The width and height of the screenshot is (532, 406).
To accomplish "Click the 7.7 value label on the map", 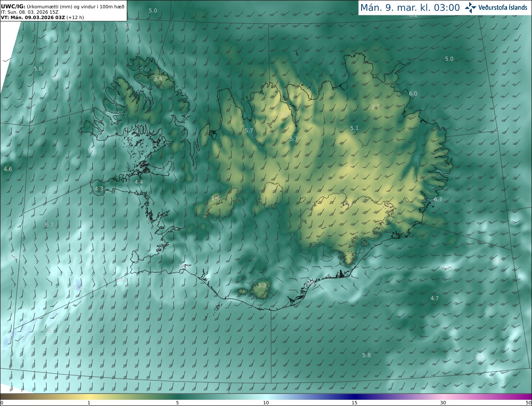I will coord(128,26).
